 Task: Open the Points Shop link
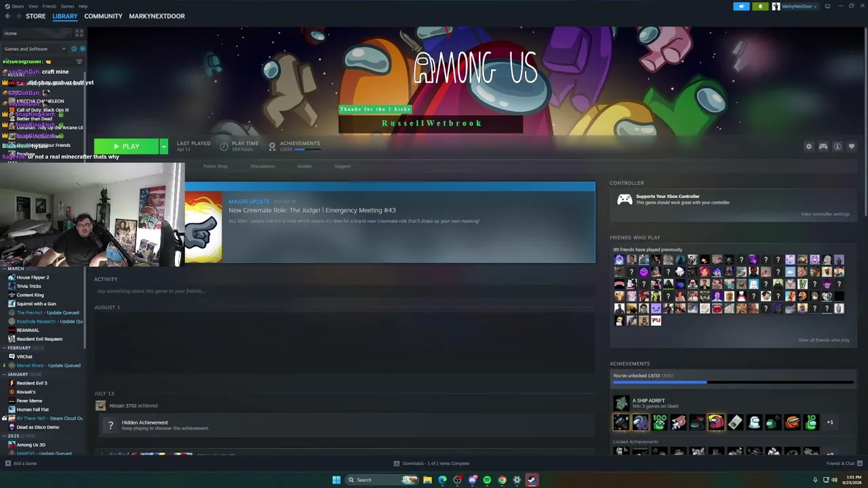216,166
